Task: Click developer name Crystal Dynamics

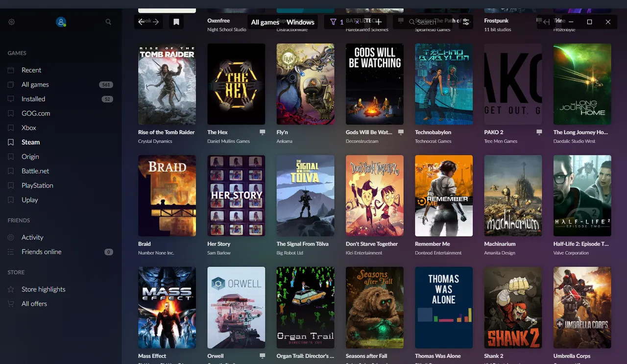Action: tap(155, 142)
